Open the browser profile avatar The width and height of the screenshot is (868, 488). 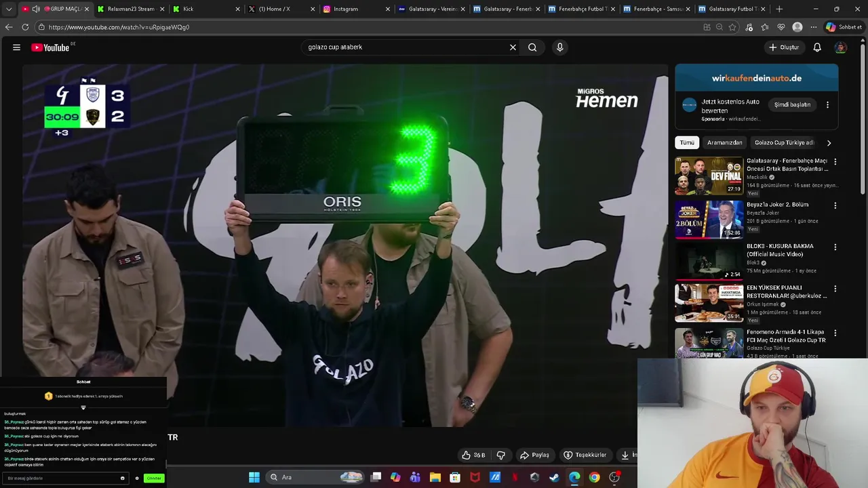click(797, 27)
